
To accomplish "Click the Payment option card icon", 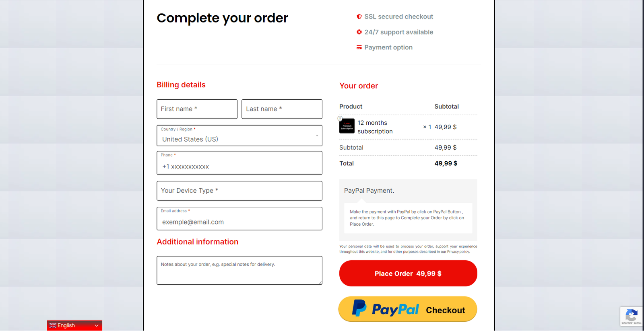I will [359, 47].
